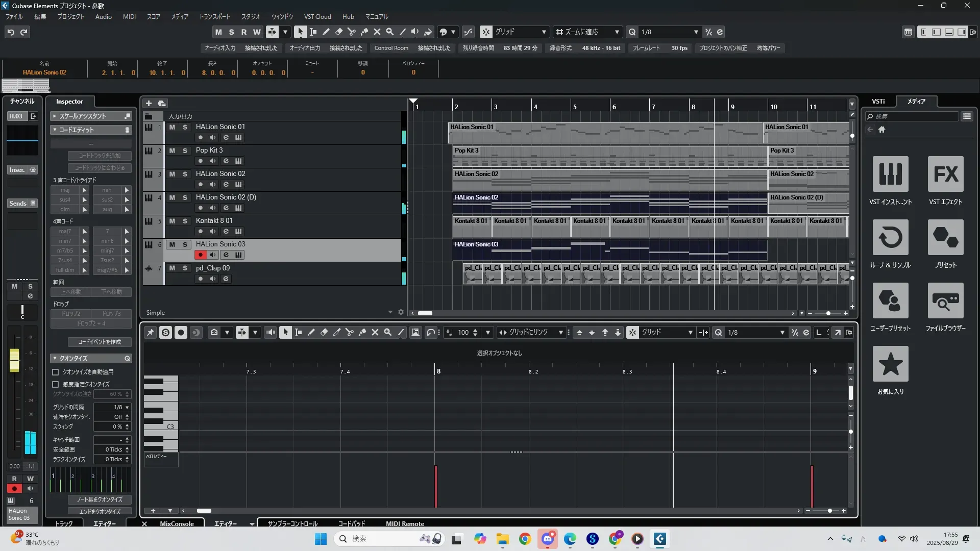
Task: Open VST Instruments in the media rack
Action: coord(890,174)
